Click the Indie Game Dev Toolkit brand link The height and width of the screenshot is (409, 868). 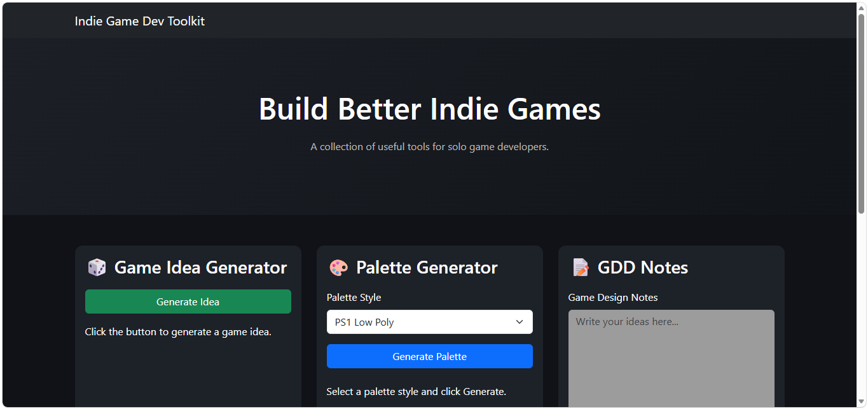pos(139,21)
